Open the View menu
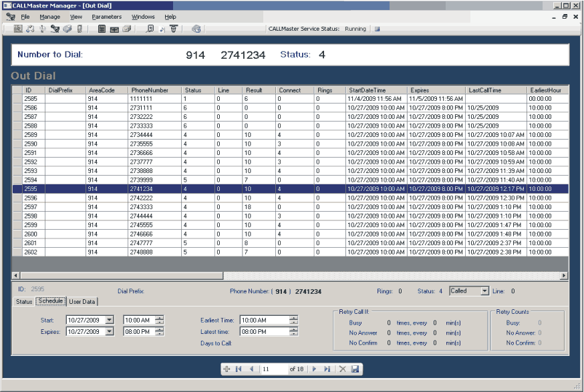Viewport: 584px width, 392px height. click(x=76, y=17)
